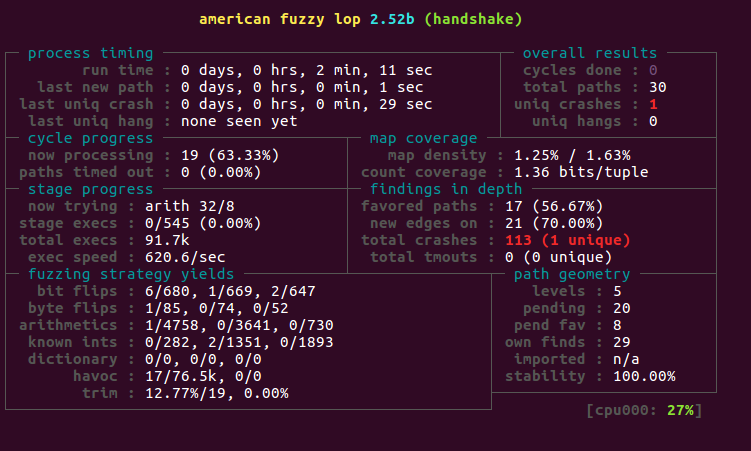Click the 'path geometry' section header
This screenshot has height=451, width=751.
coord(572,274)
